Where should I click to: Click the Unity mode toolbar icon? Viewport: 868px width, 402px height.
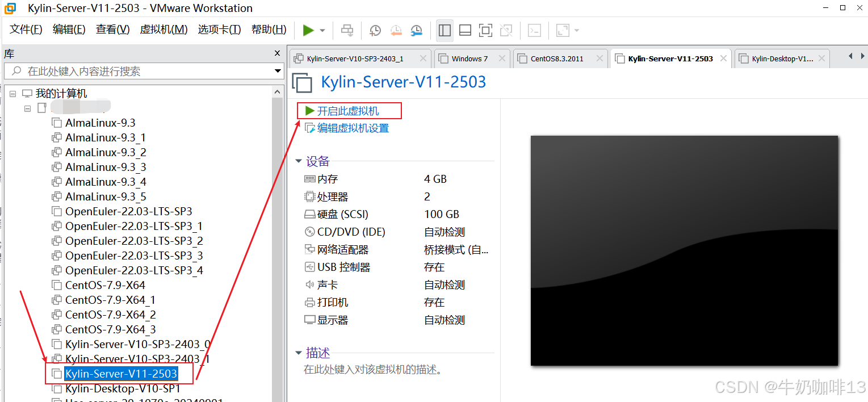[x=506, y=30]
